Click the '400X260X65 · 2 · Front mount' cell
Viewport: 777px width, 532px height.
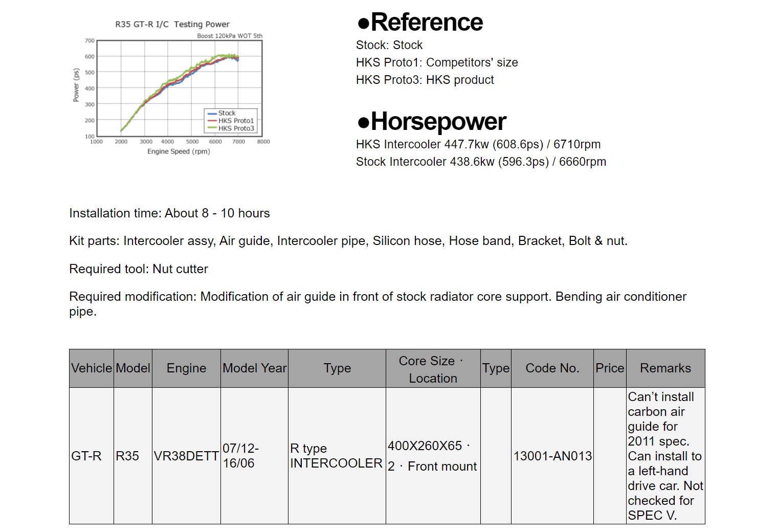click(x=433, y=456)
